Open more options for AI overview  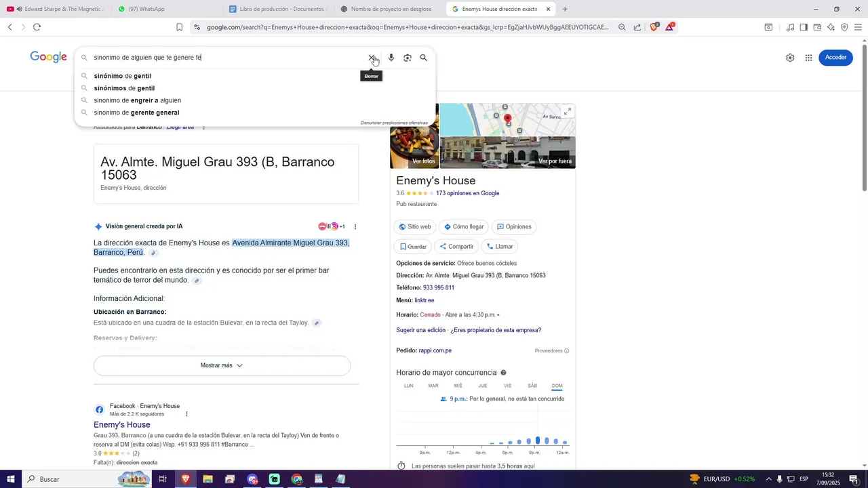coord(355,226)
